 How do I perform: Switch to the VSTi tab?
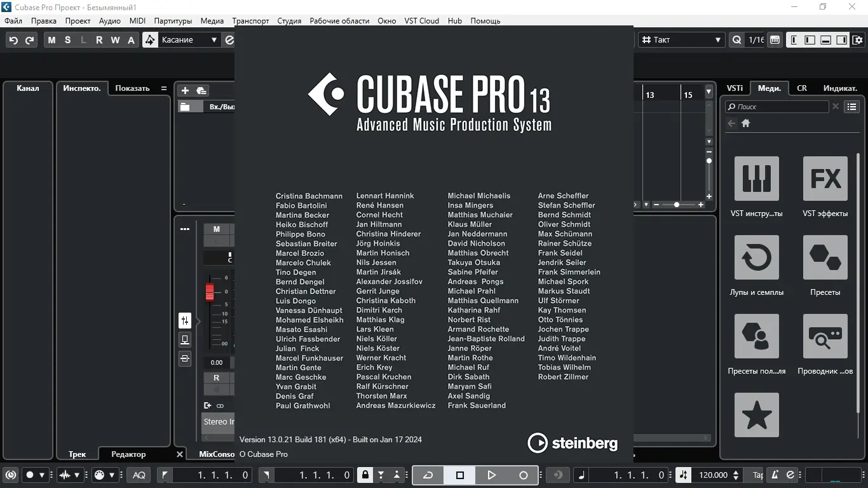point(735,88)
